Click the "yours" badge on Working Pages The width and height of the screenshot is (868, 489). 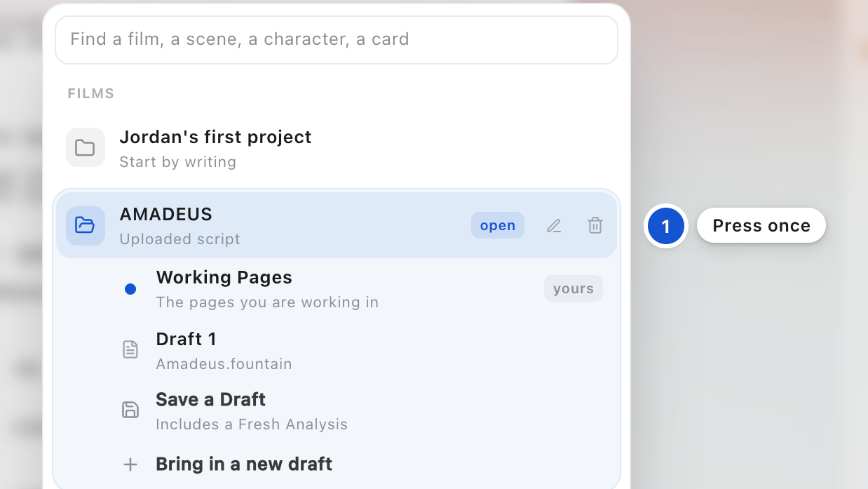pyautogui.click(x=574, y=288)
